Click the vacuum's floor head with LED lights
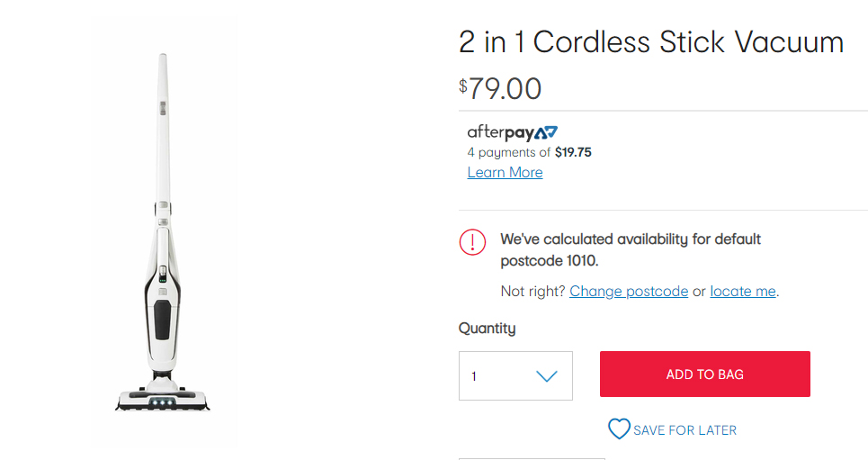Viewport: 868px width, 460px height. (163, 399)
